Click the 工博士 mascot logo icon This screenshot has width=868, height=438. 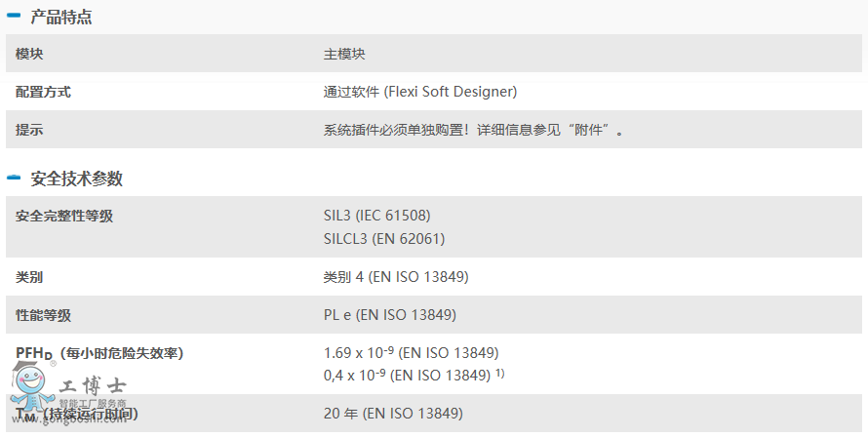32,387
